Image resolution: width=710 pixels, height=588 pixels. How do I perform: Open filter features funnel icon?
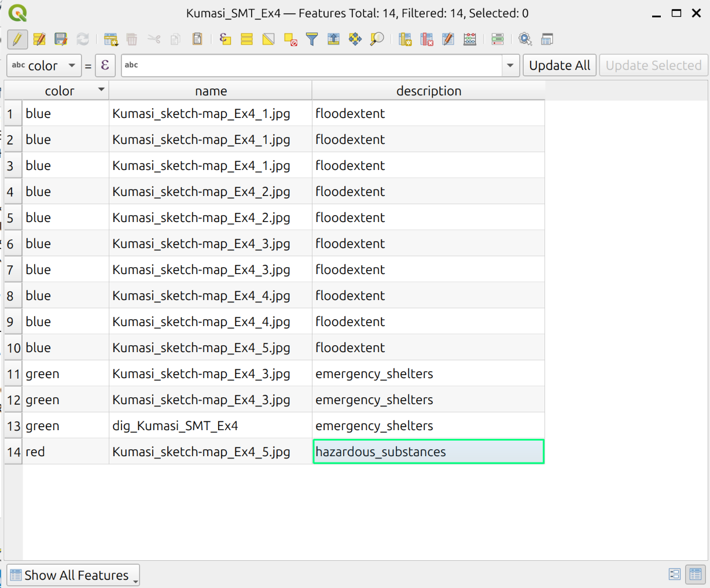tap(312, 39)
